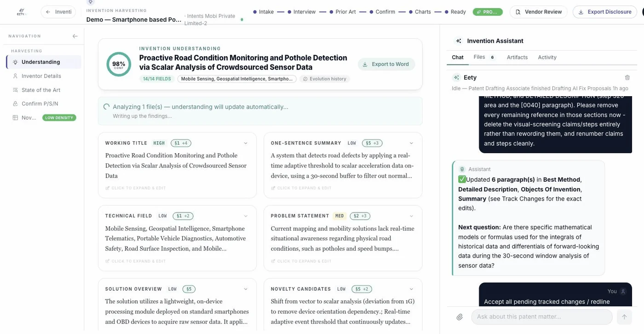Expand the Problem Statement card chevron
644x334 pixels.
tap(411, 216)
